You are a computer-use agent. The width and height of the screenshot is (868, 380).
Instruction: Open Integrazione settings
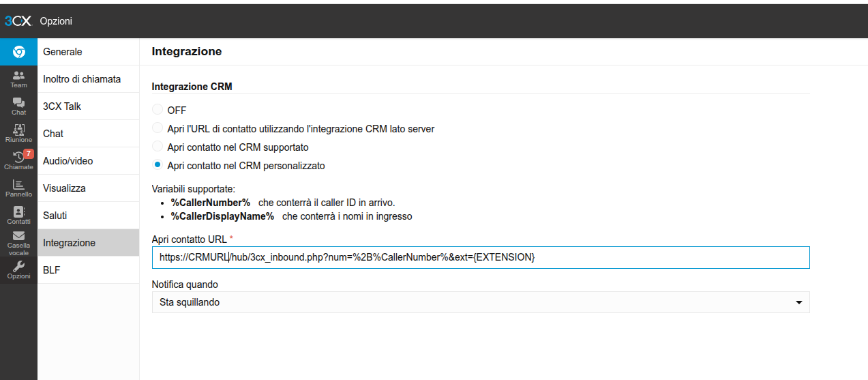[89, 243]
